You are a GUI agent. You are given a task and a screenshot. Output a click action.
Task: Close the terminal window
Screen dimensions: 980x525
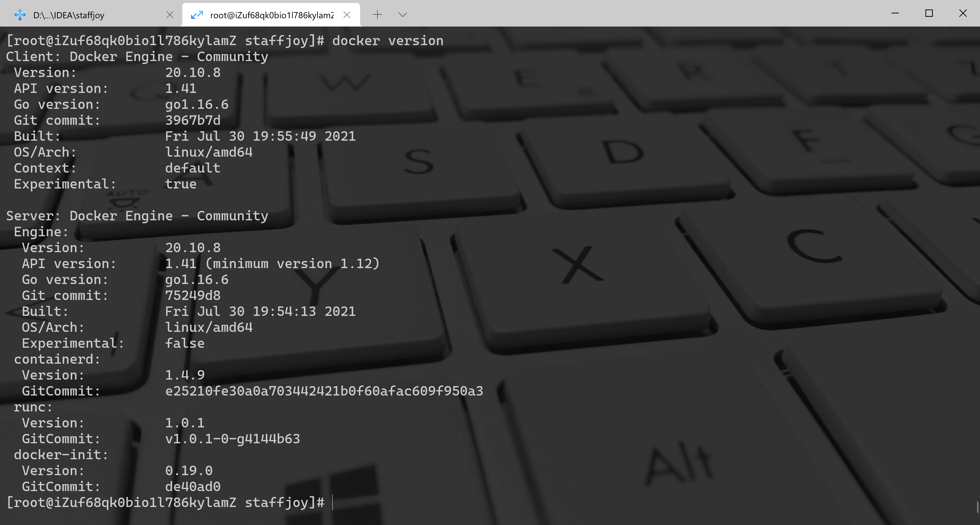click(x=963, y=13)
